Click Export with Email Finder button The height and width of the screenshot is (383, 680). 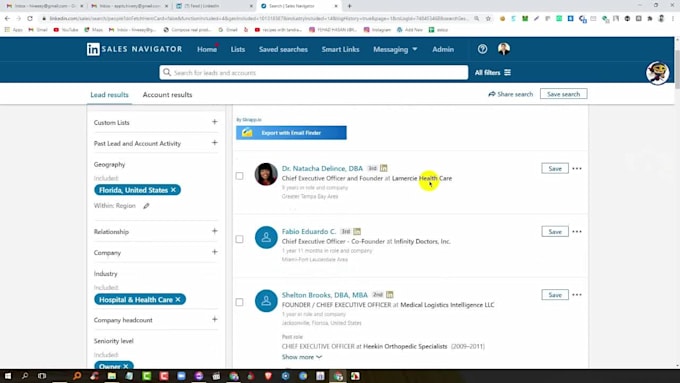pos(291,133)
